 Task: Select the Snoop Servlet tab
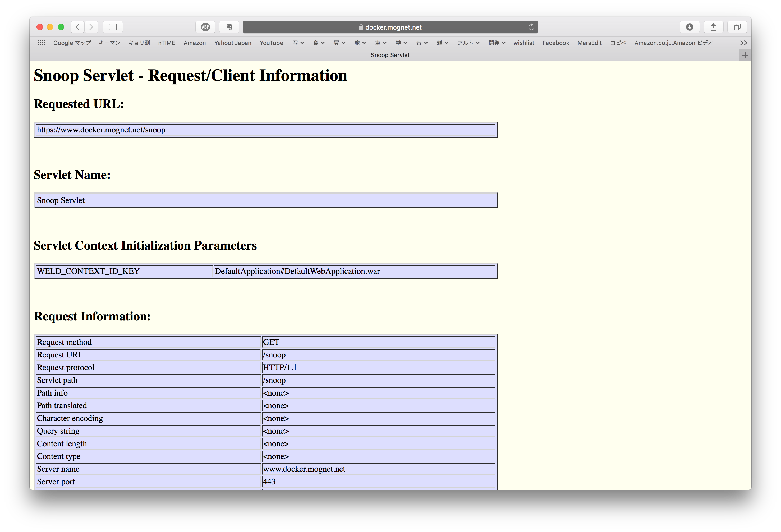pyautogui.click(x=390, y=55)
